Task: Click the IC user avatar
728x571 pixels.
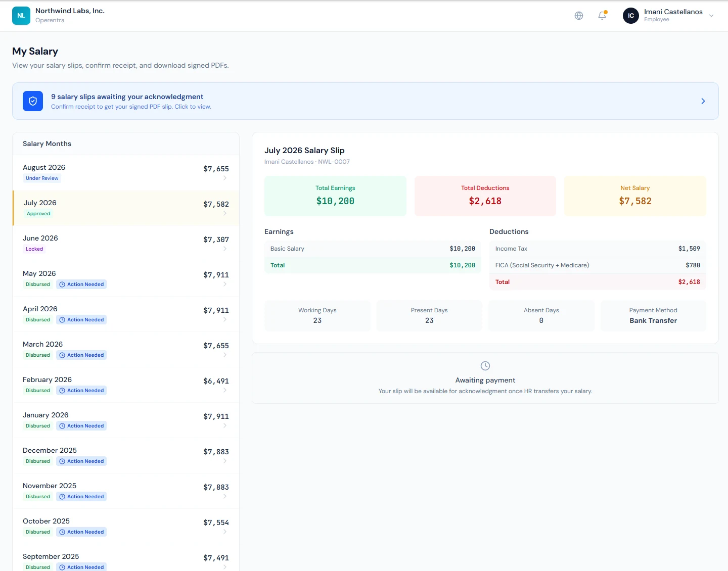Action: pyautogui.click(x=631, y=16)
